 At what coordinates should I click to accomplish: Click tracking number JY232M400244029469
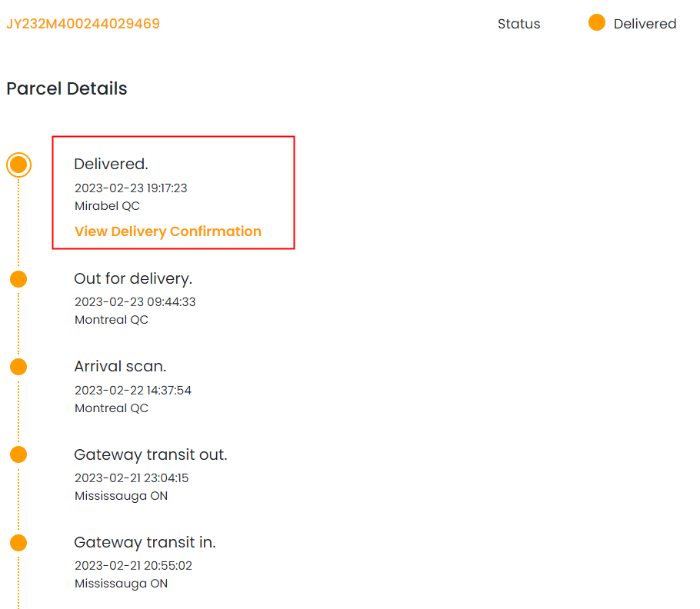coord(83,24)
